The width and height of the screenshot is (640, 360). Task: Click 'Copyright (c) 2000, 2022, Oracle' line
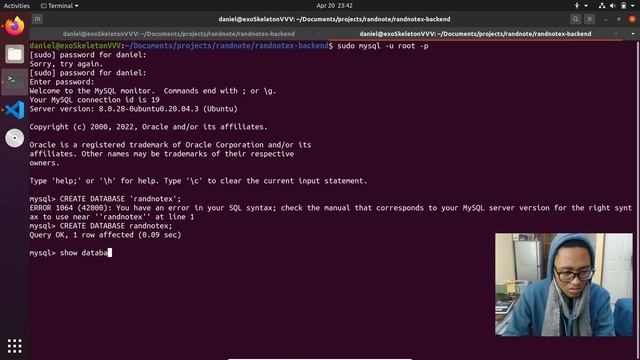(148, 127)
